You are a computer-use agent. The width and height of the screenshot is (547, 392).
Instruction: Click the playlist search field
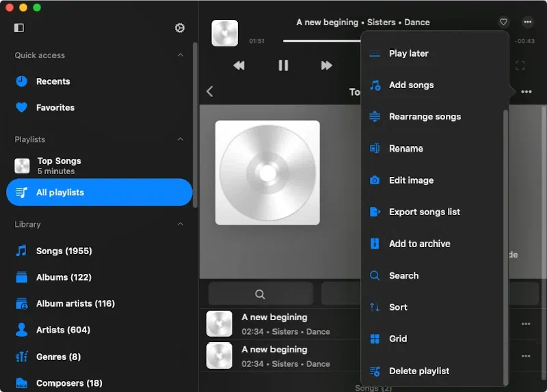tap(261, 294)
